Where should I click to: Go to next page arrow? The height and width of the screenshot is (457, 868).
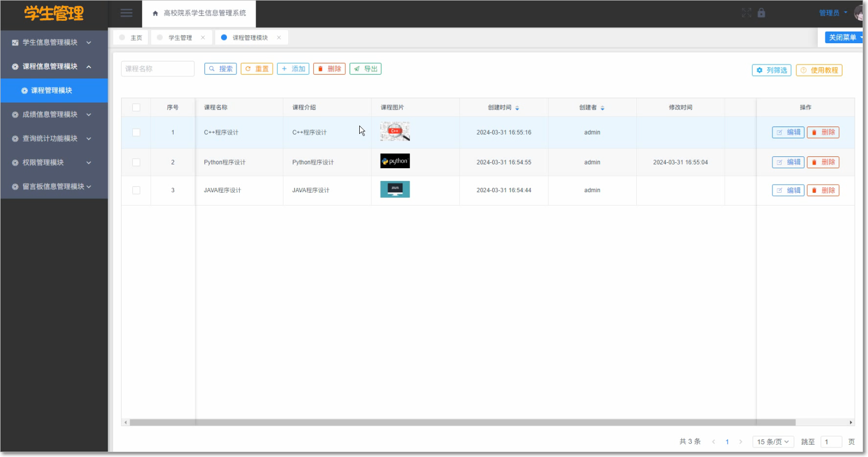[x=740, y=442]
